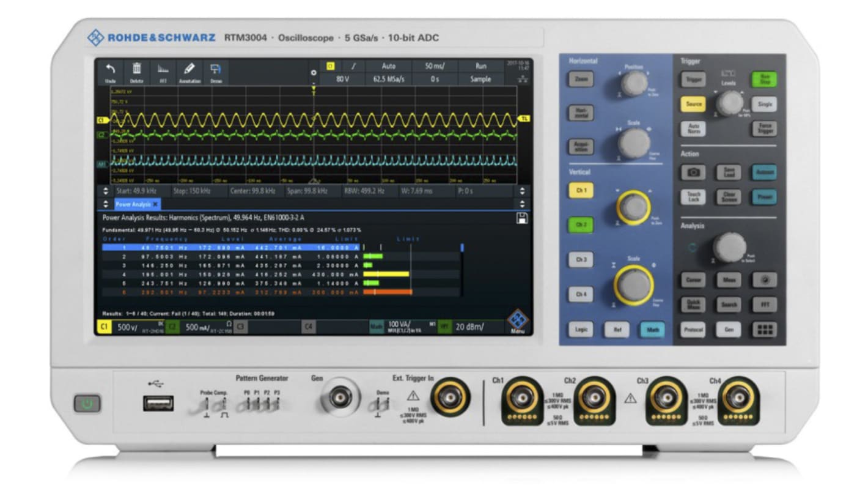The width and height of the screenshot is (868, 488).
Task: Toggle the Math waveform key
Action: pyautogui.click(x=652, y=330)
